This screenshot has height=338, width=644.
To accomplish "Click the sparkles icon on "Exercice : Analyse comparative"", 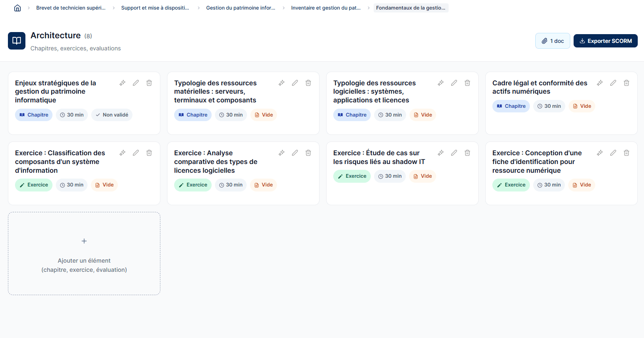I will coord(281,153).
